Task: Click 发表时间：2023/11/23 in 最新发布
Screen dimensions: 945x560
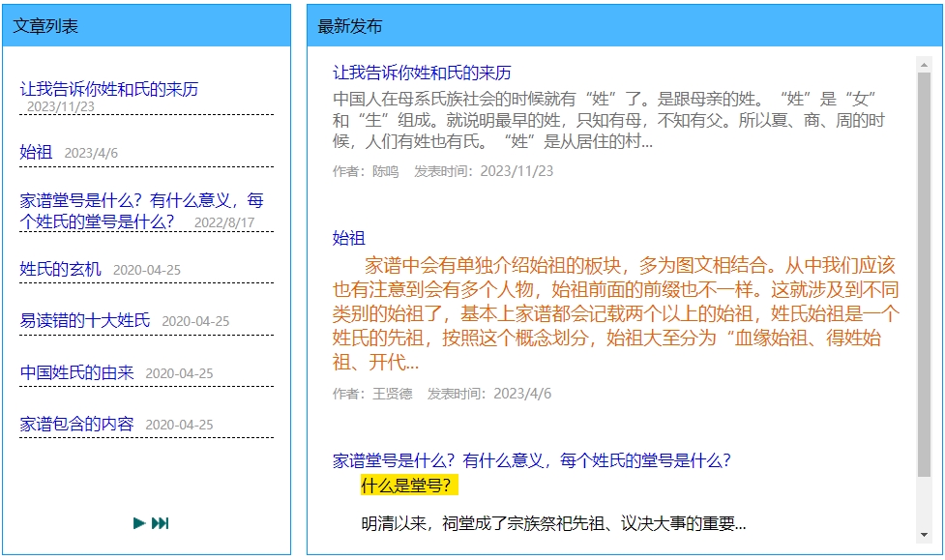Action: (x=484, y=172)
